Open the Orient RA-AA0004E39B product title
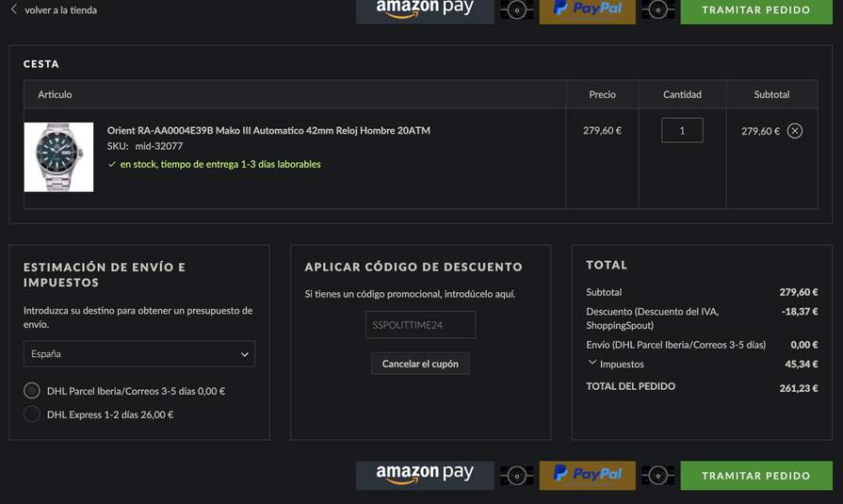This screenshot has width=843, height=504. (268, 130)
